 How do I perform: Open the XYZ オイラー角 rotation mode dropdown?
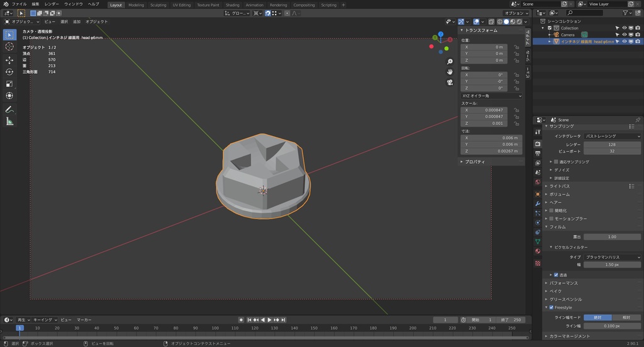pyautogui.click(x=492, y=96)
